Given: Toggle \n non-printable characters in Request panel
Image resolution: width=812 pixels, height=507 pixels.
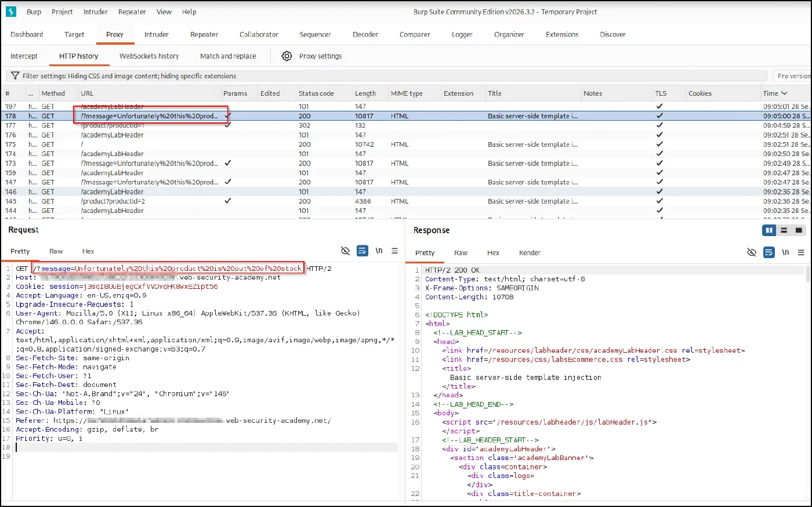Looking at the screenshot, I should [379, 251].
